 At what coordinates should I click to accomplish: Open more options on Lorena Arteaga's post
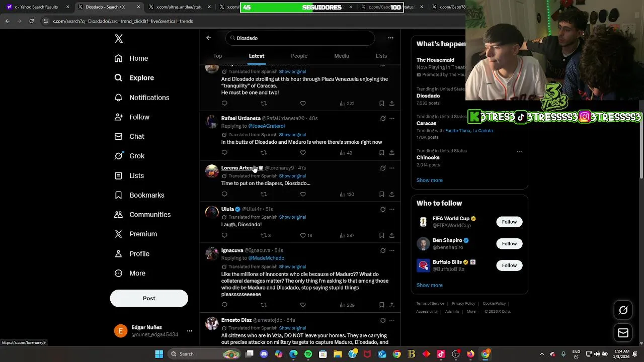coord(392,168)
